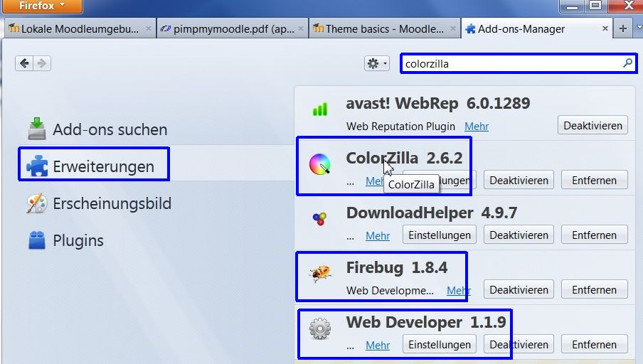Remove ColorZilla extension
The height and width of the screenshot is (364, 643).
point(594,180)
